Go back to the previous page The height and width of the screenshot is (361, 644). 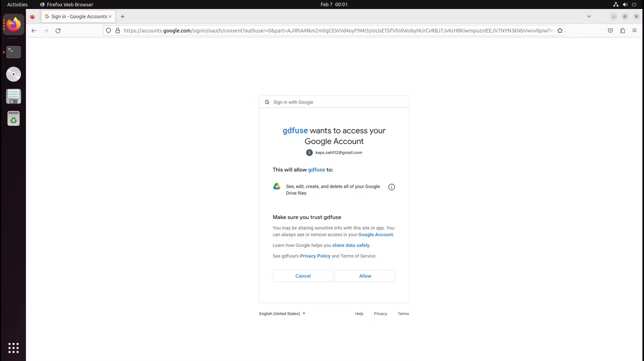pos(34,31)
